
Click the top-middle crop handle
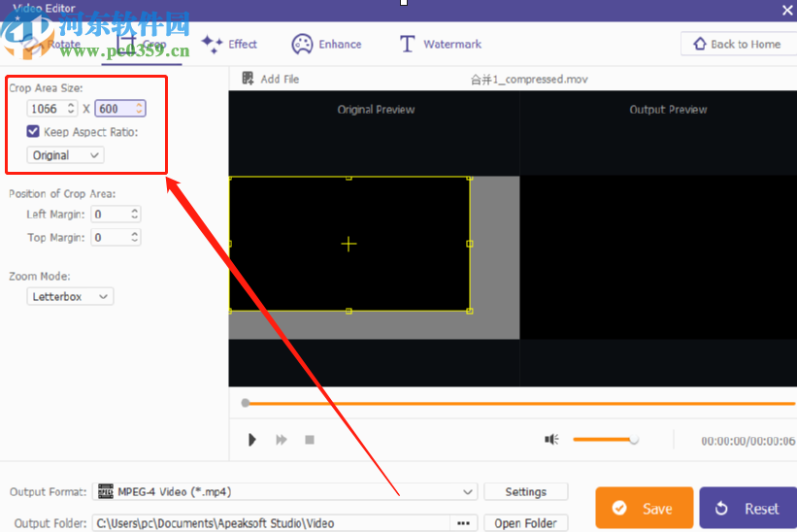[349, 178]
